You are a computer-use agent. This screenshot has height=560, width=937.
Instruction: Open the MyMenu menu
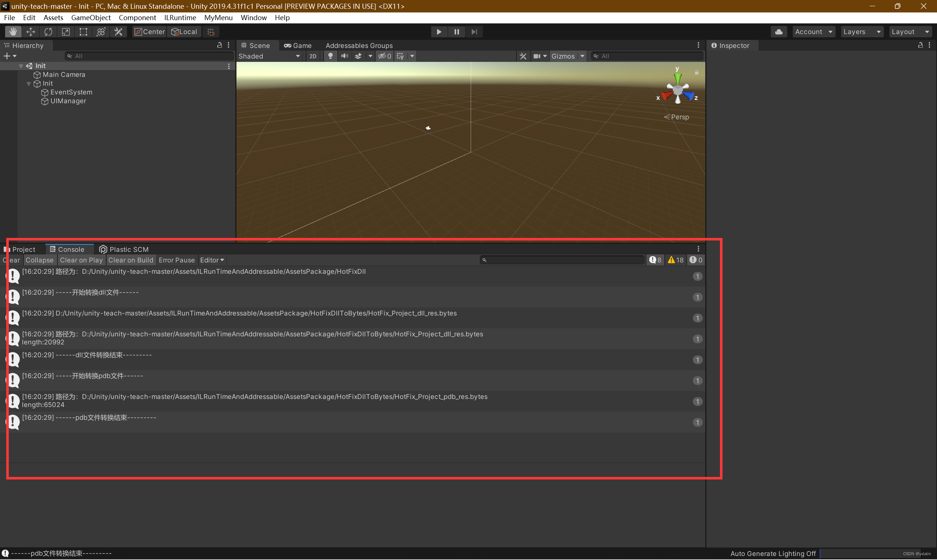pos(218,18)
